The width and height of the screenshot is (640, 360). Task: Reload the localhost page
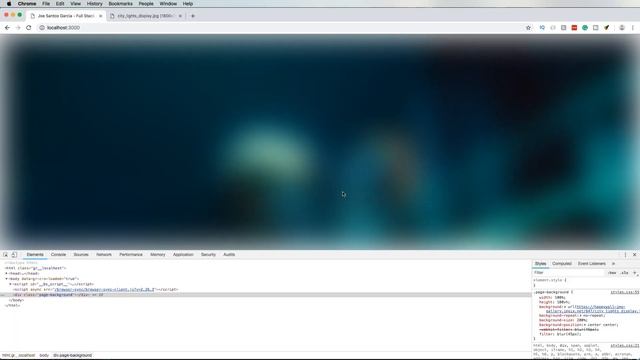(x=29, y=28)
